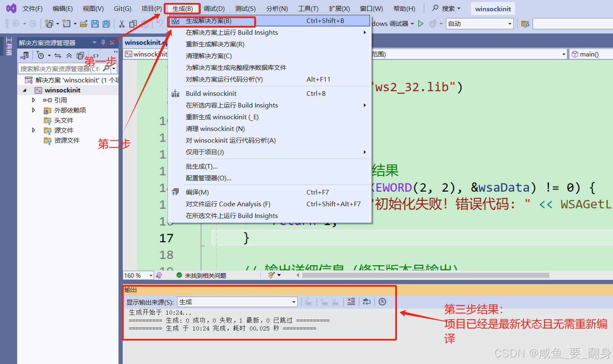Select 解决方案 'winsockinit' tree row
This screenshot has height=364, width=613.
pyautogui.click(x=68, y=80)
